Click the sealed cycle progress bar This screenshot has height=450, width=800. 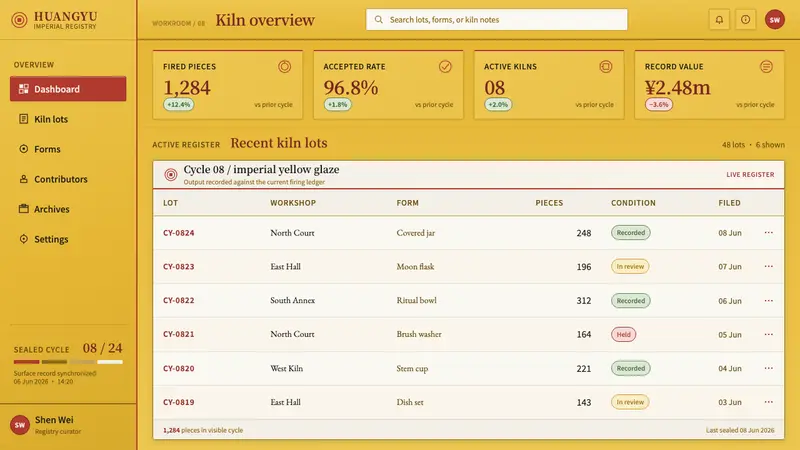pyautogui.click(x=68, y=362)
